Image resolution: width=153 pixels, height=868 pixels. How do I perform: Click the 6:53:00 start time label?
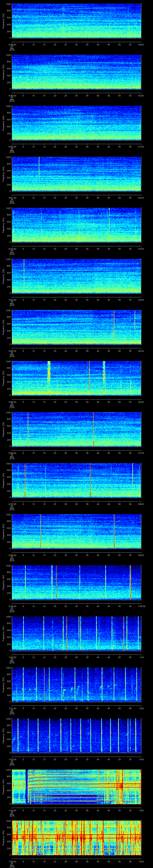[12, 300]
